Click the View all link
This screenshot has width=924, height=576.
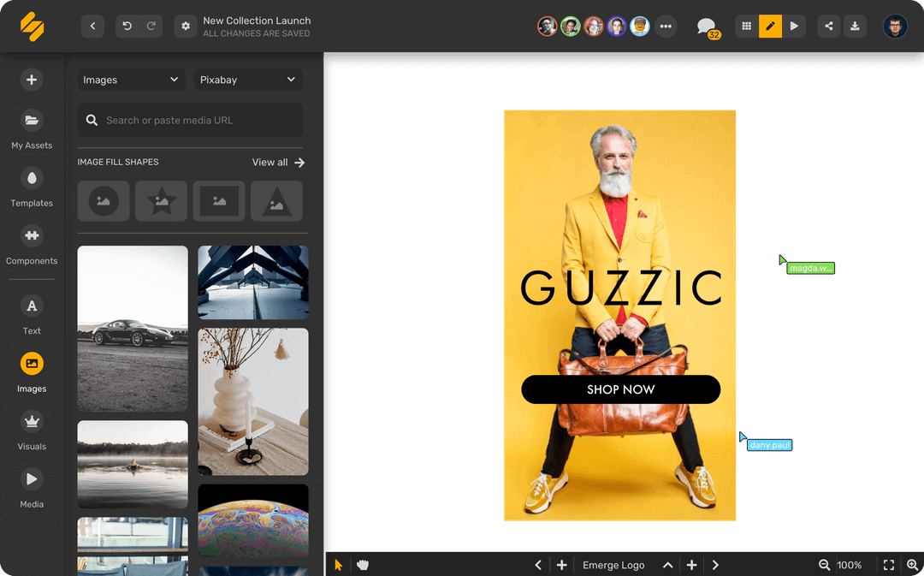278,162
